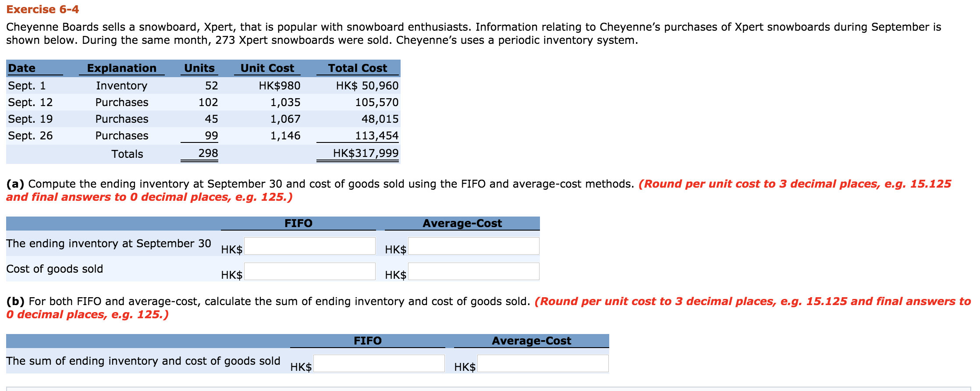
Task: Click the 'Date' column header
Action: tap(22, 68)
